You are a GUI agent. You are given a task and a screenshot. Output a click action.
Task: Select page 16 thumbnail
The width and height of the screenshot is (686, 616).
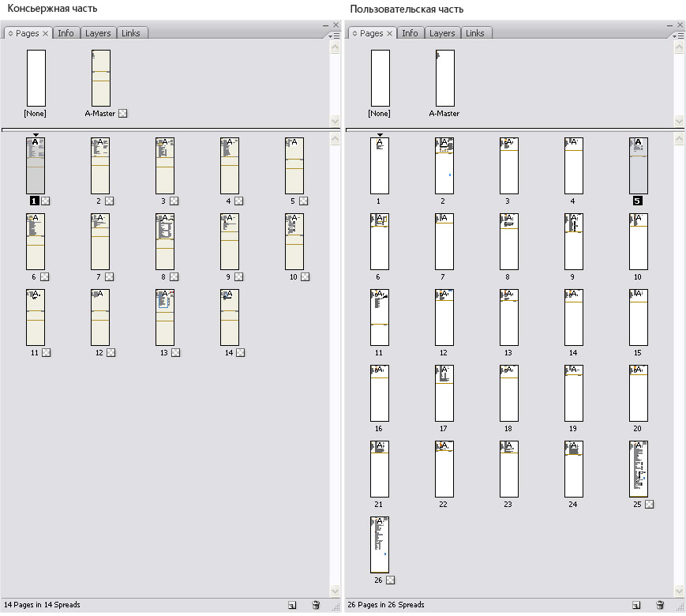[x=380, y=393]
